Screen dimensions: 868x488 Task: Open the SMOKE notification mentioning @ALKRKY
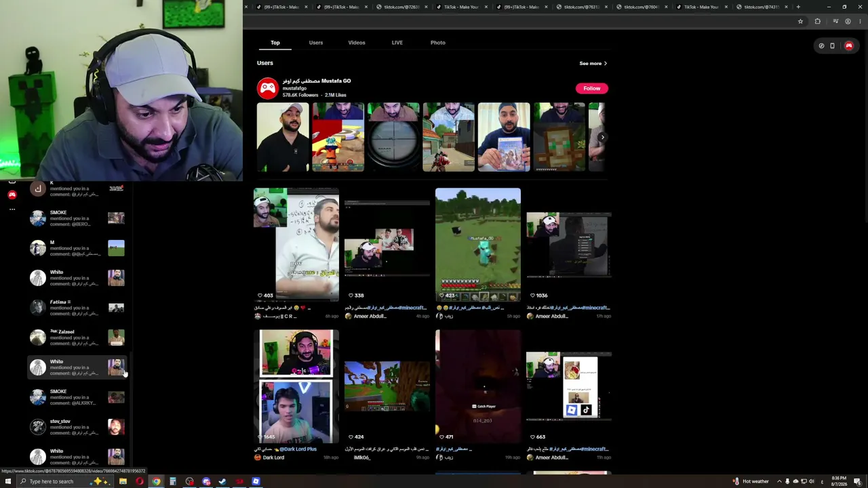point(77,397)
